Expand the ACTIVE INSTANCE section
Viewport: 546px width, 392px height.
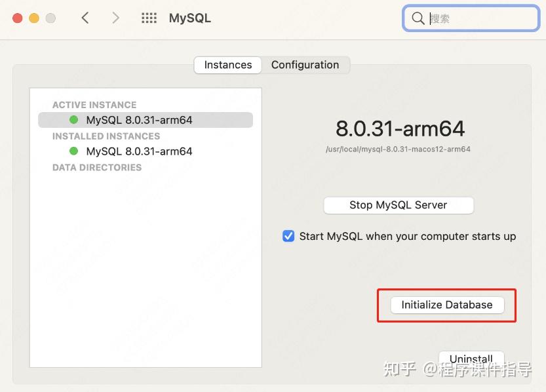94,105
